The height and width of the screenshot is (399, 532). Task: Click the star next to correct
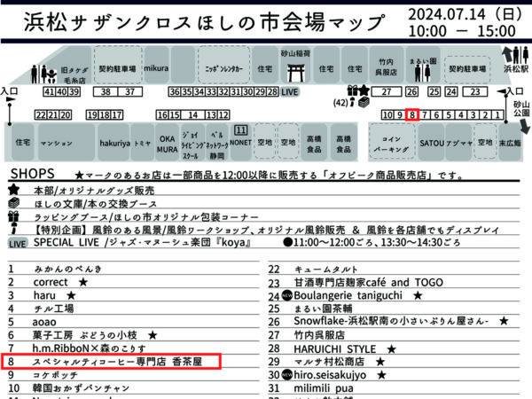[x=83, y=282]
